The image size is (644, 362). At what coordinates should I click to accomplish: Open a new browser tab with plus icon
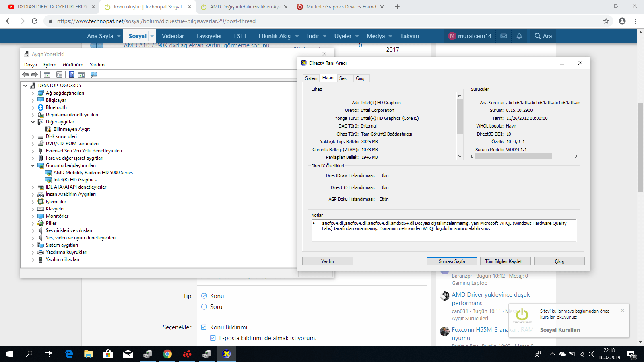(x=397, y=7)
